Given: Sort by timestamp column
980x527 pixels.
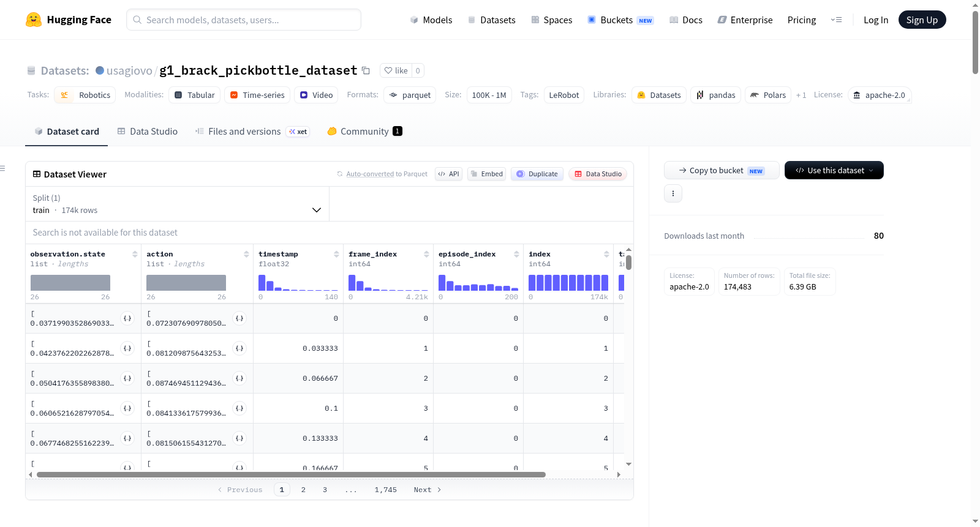Looking at the screenshot, I should point(336,254).
